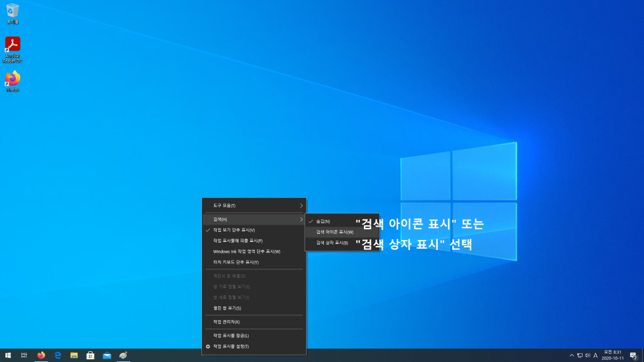The image size is (644, 362).
Task: Open the Mail app taskbar icon
Action: pos(107,355)
